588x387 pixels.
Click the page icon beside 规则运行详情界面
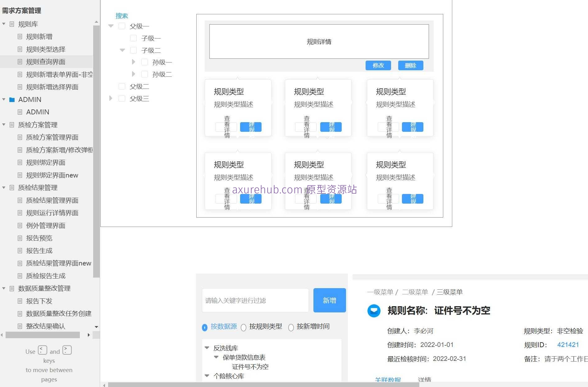[20, 213]
